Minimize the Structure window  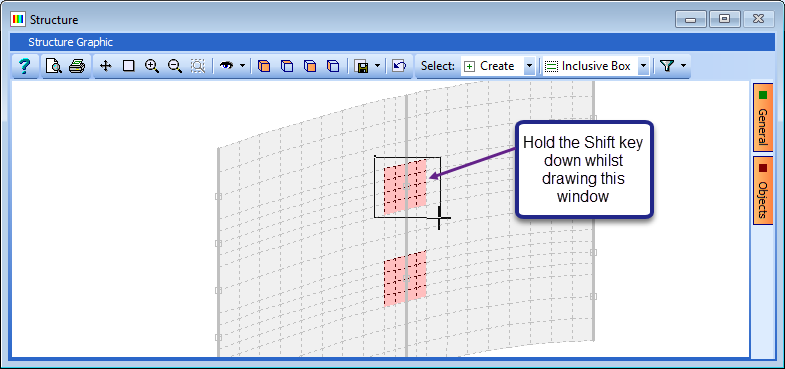[691, 20]
